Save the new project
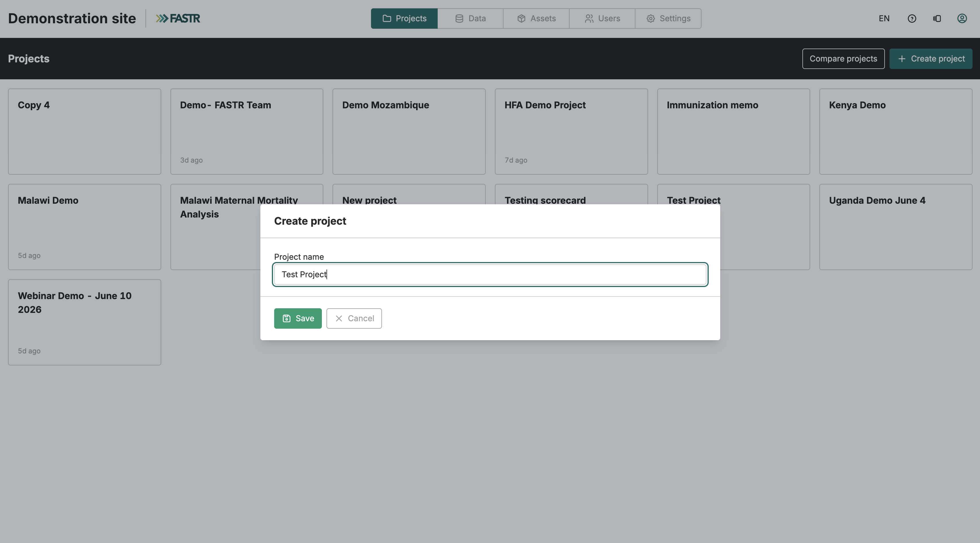Image resolution: width=980 pixels, height=543 pixels. (297, 318)
